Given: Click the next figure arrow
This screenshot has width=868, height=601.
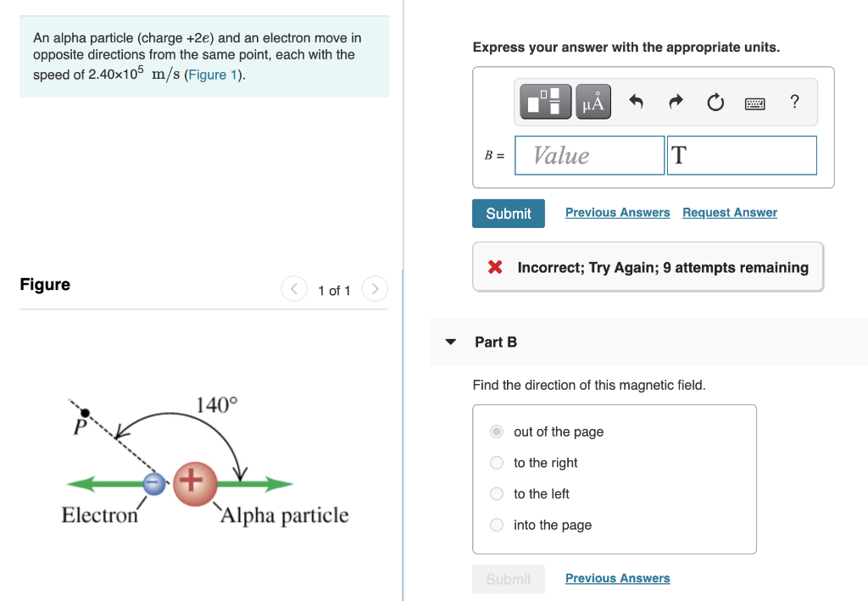Looking at the screenshot, I should 375,289.
